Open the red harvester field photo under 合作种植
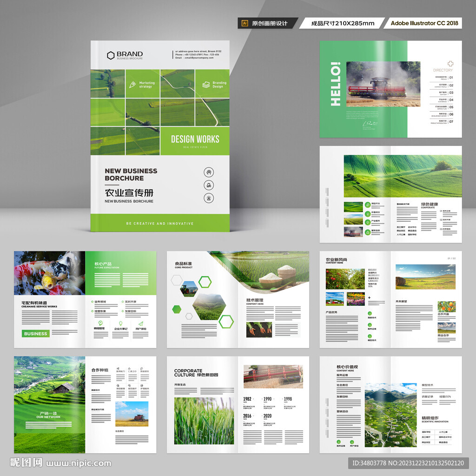The height and width of the screenshot is (476, 476). click(x=132, y=414)
